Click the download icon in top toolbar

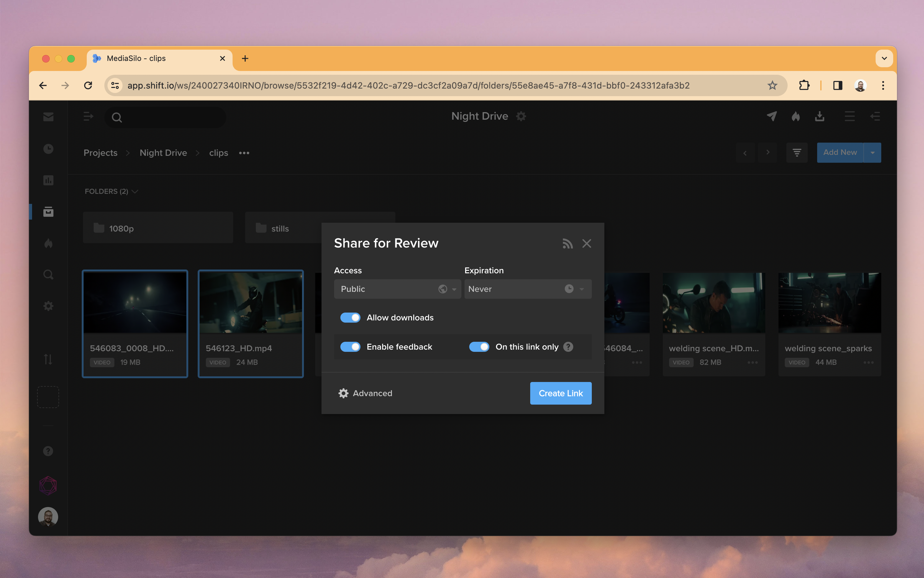point(820,116)
